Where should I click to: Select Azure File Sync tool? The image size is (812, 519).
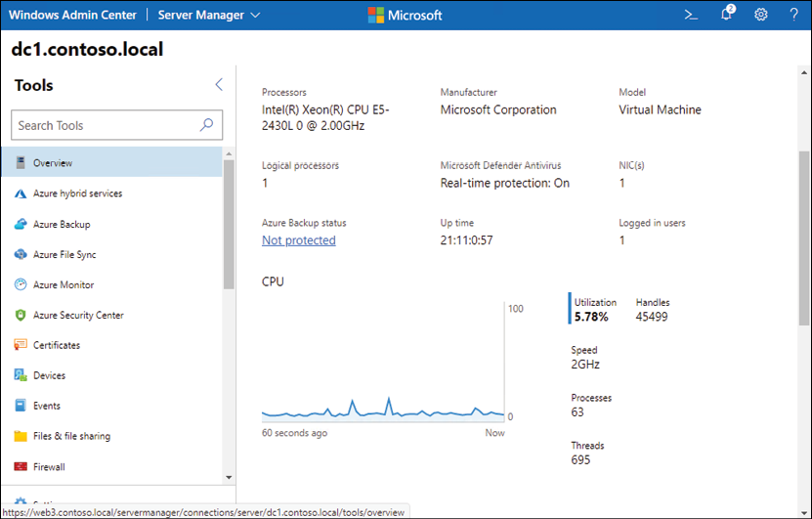point(111,254)
